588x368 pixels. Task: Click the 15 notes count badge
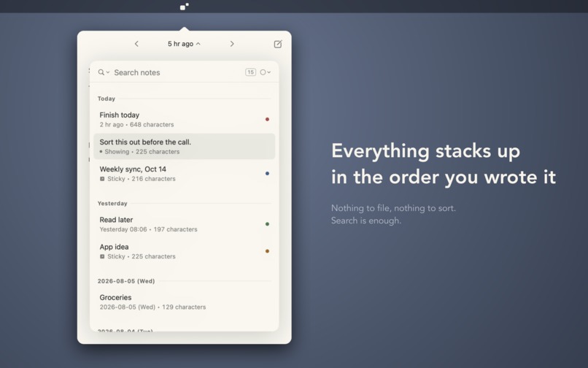(250, 72)
